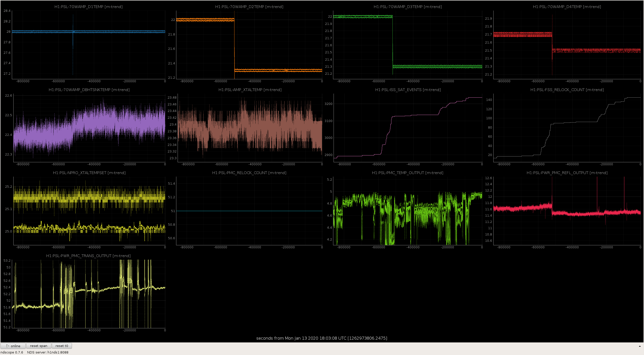
Task: Click the H1:PSL-70WAMP_D1TEMP plot title
Action: [x=89, y=7]
